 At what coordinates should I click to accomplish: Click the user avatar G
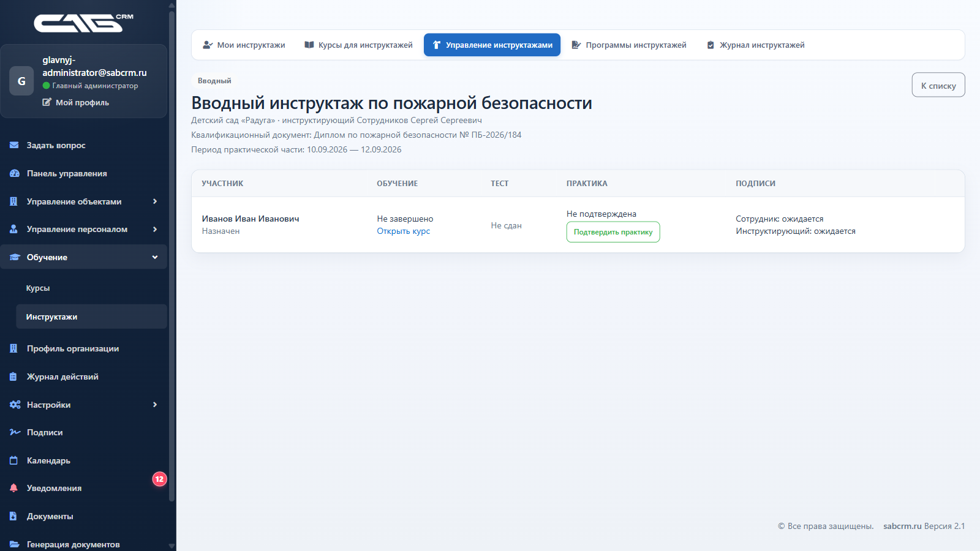[x=21, y=81]
